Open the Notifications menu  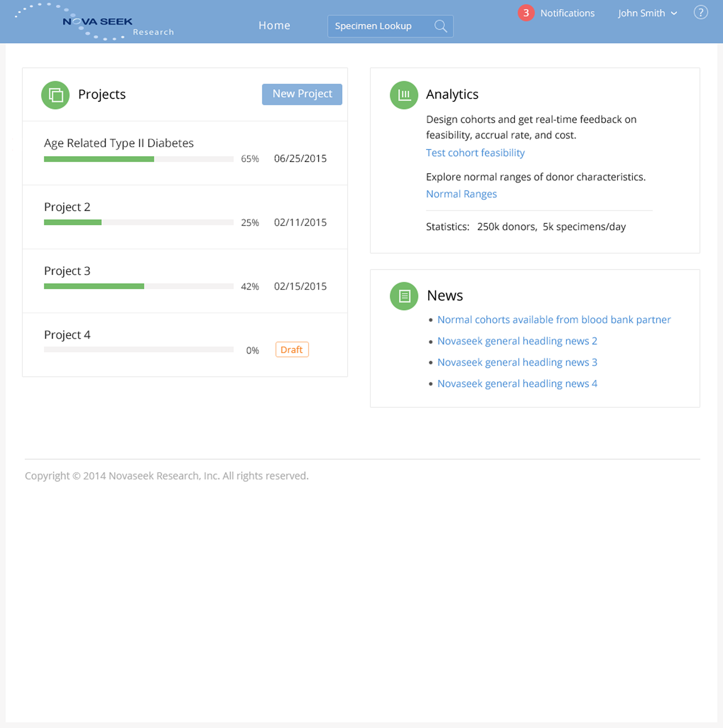click(567, 13)
